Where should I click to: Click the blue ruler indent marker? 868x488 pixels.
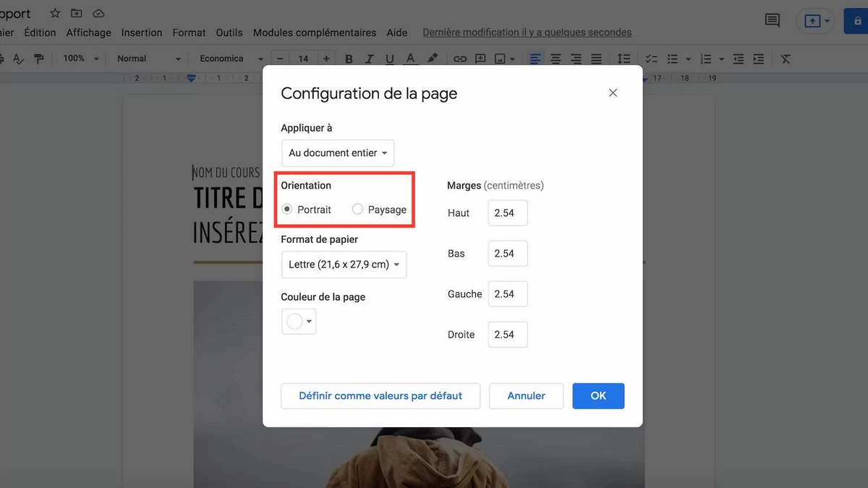(191, 77)
